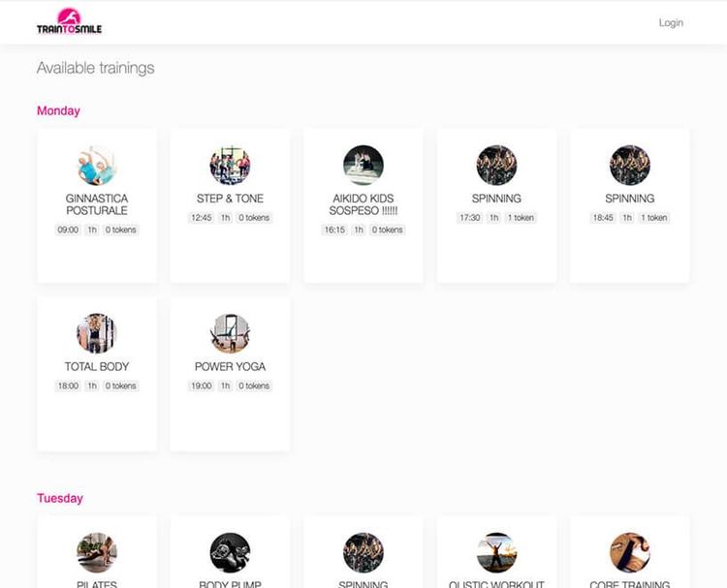Click the 1 token badge on 17:30 Spinning
The width and height of the screenshot is (727, 588).
coord(521,218)
